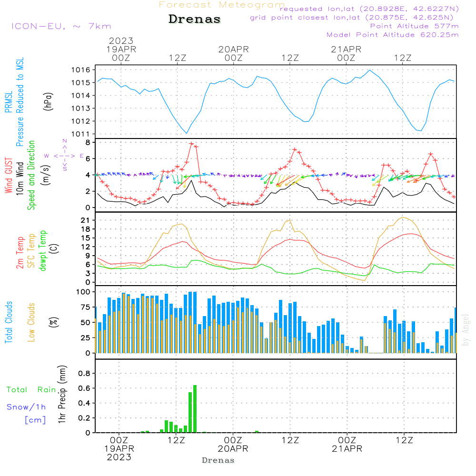Click the 'Total Clouds' blue axis label
The width and height of the screenshot is (476, 476).
coord(9,322)
